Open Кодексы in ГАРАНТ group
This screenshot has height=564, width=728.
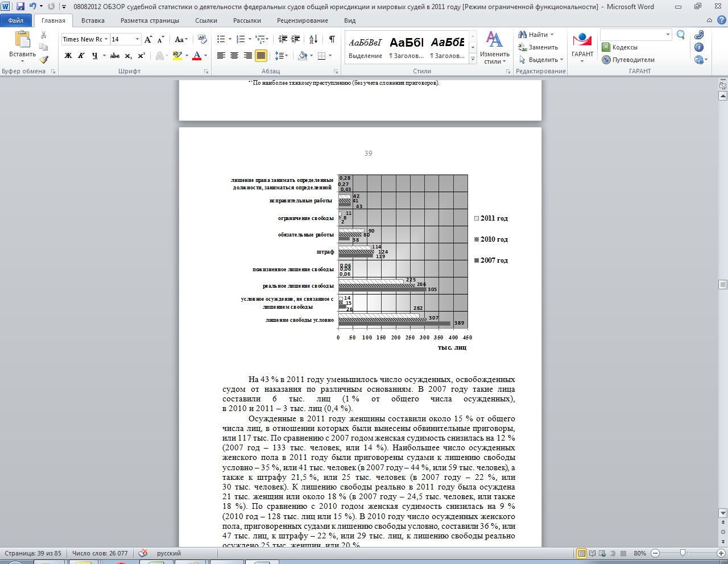click(620, 47)
